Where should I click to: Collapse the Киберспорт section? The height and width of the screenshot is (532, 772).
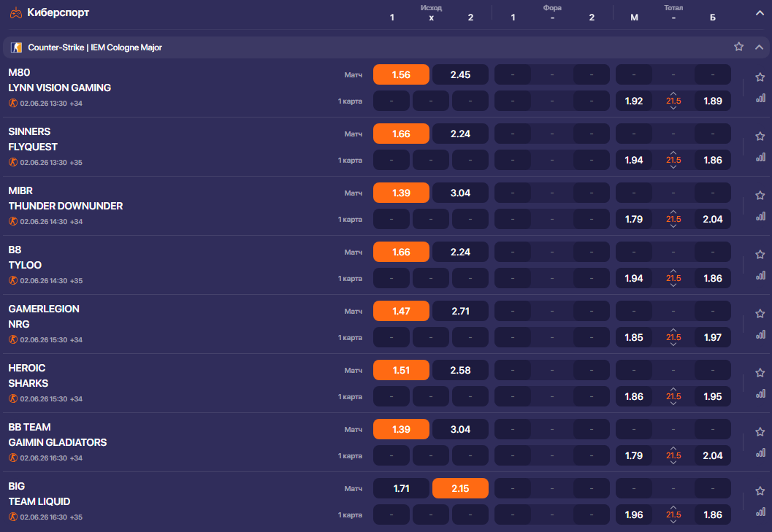[760, 13]
